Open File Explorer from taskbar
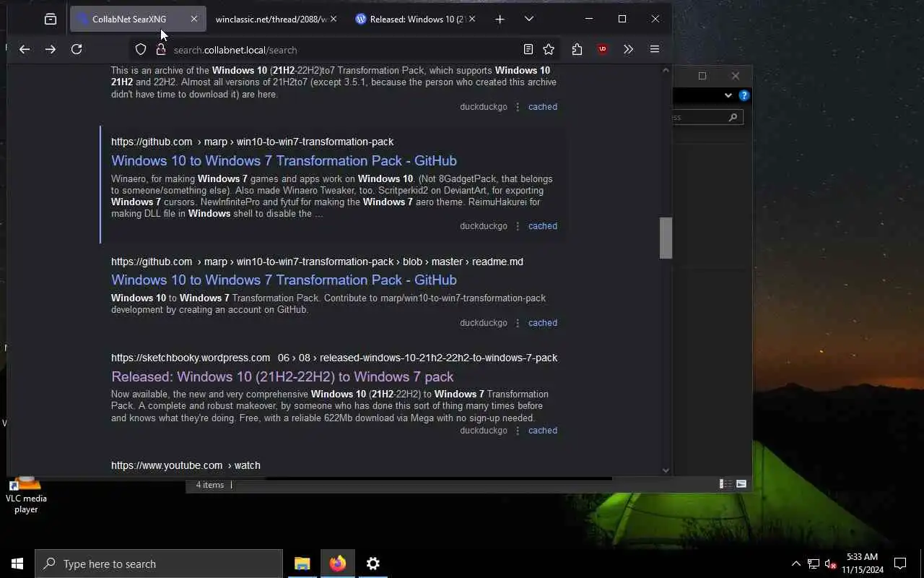This screenshot has height=578, width=924. click(x=302, y=564)
